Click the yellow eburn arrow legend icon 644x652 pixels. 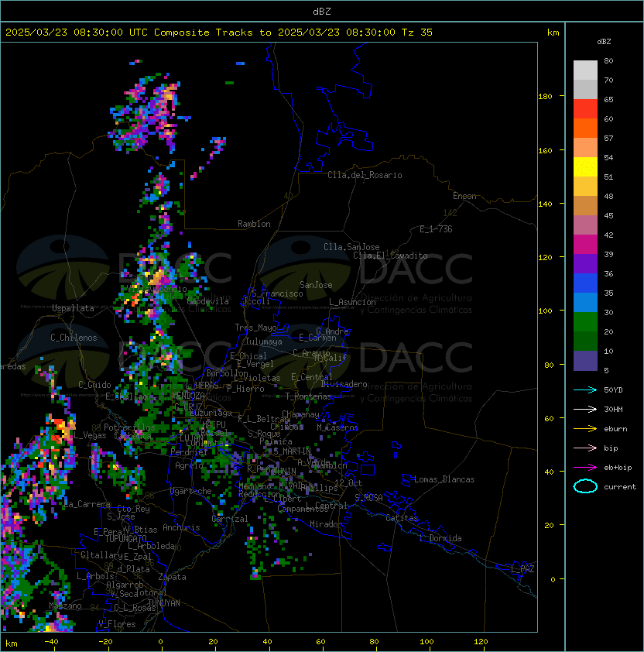(585, 428)
